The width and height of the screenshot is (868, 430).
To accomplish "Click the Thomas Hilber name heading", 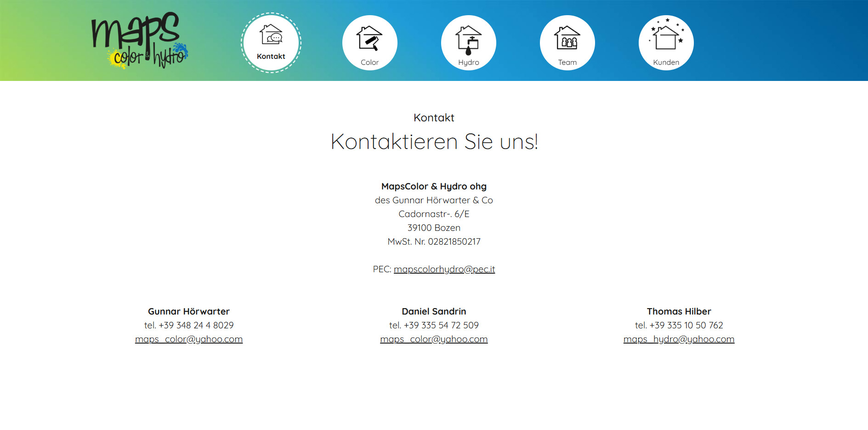I will click(679, 311).
